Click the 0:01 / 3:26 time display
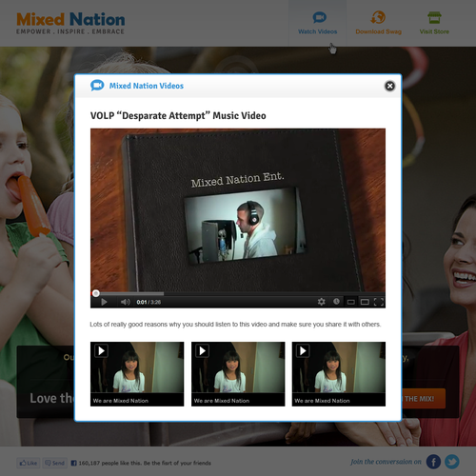Viewport: 476px width, 476px height. 149,302
